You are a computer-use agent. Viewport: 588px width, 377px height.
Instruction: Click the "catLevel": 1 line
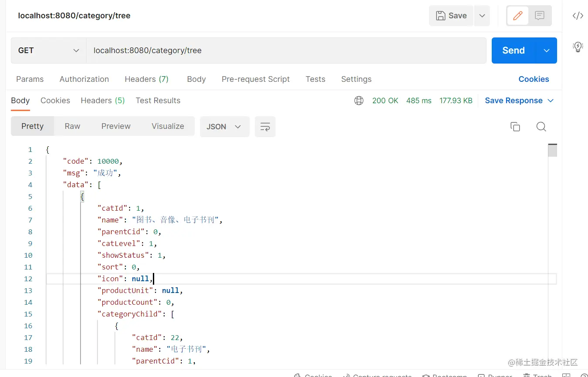click(x=127, y=244)
